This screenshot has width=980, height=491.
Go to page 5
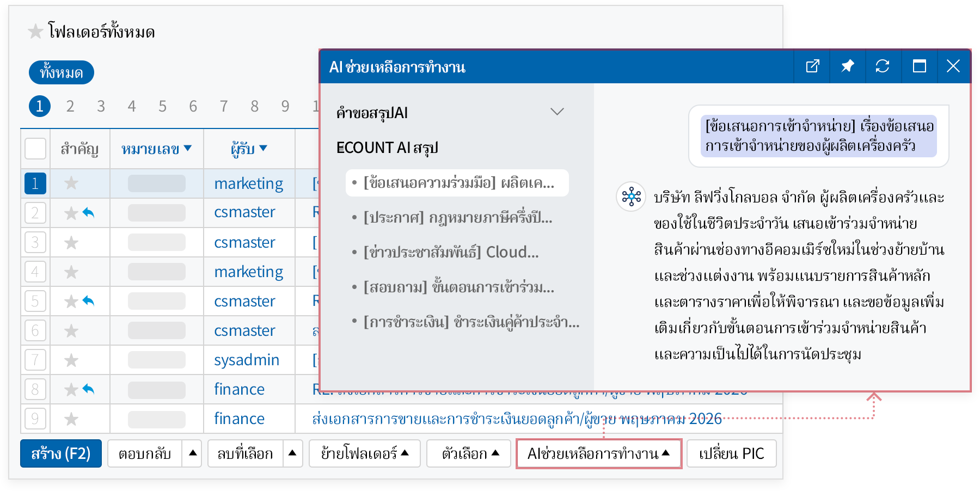pyautogui.click(x=162, y=106)
